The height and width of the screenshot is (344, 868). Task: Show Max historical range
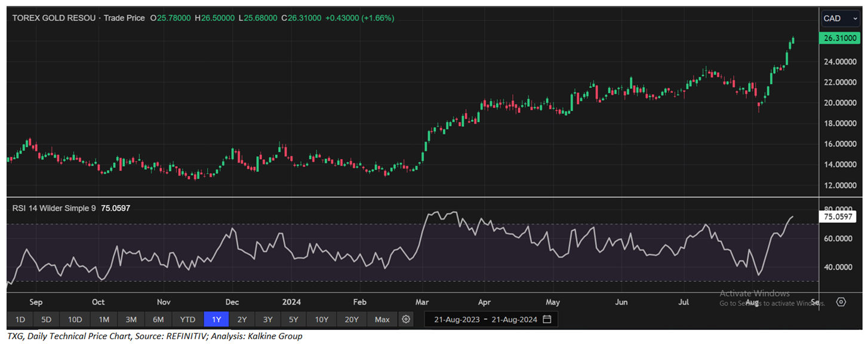tap(382, 320)
